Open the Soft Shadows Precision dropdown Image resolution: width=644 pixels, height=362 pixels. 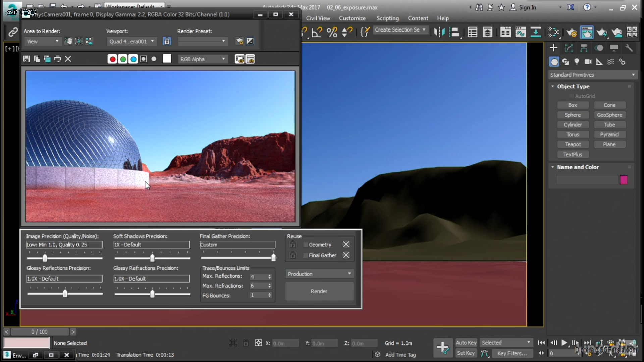coord(152,245)
